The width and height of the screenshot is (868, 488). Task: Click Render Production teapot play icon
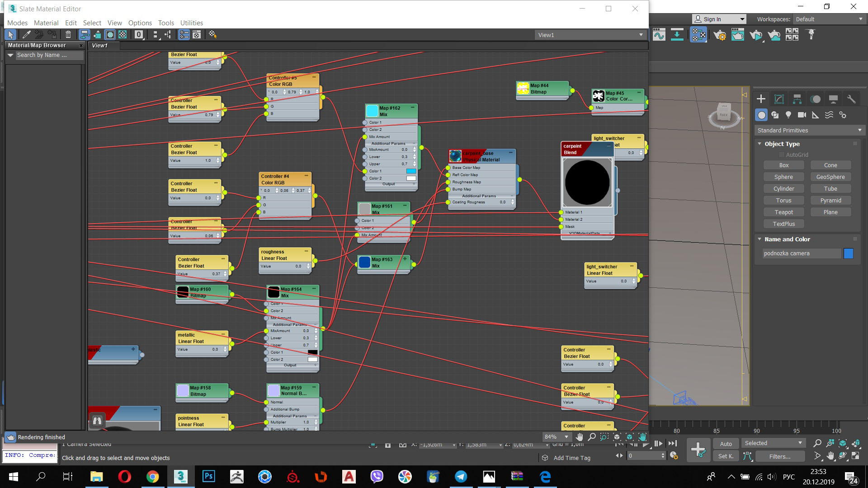tap(756, 35)
